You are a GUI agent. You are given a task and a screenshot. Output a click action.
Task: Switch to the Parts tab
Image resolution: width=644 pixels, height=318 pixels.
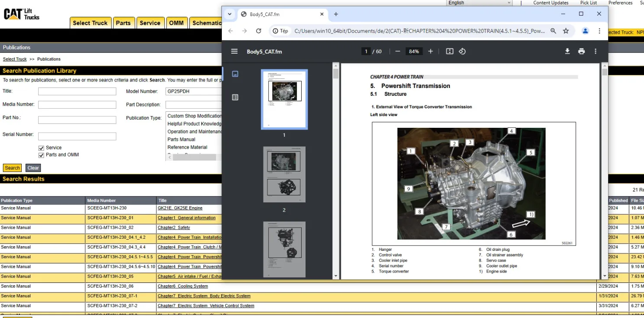point(123,23)
